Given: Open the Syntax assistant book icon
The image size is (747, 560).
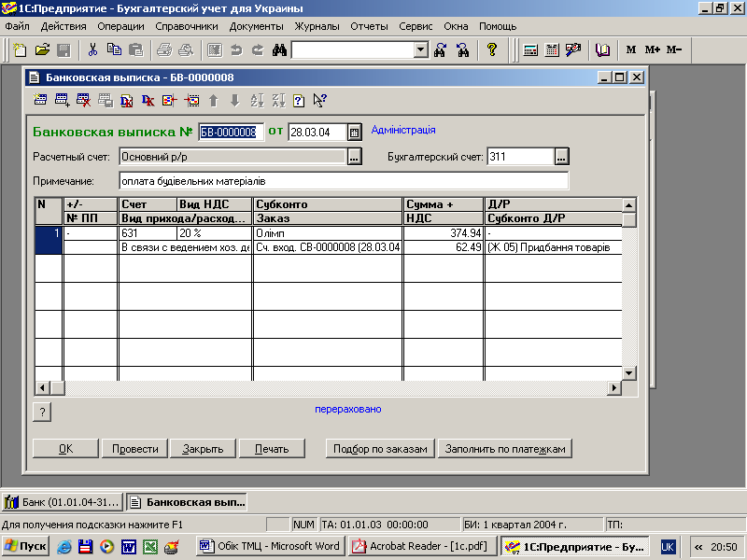Looking at the screenshot, I should click(x=602, y=49).
